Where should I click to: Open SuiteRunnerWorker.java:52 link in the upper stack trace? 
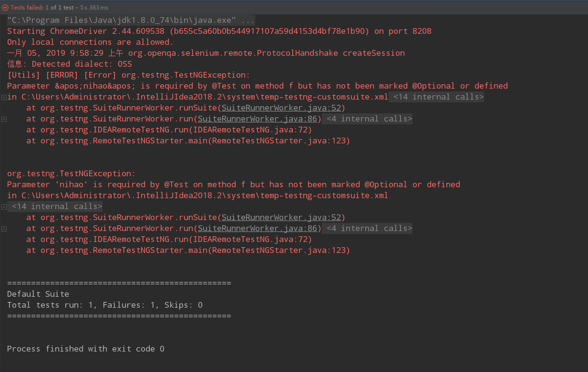coord(281,108)
